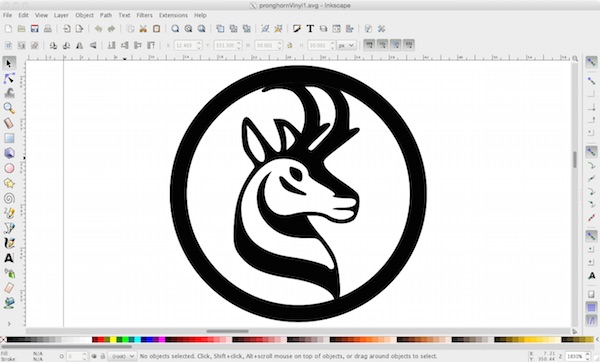Open the Layer menu
Screen dimensions: 600x362
[61, 15]
